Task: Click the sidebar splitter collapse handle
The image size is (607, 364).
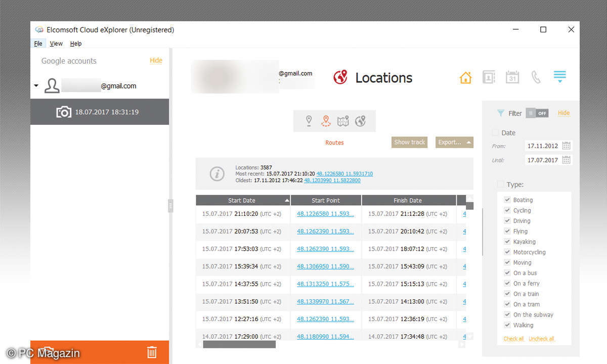Action: click(x=170, y=206)
